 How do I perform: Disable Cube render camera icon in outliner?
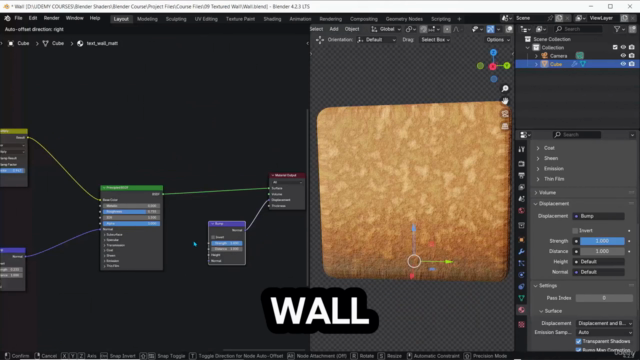coord(631,64)
